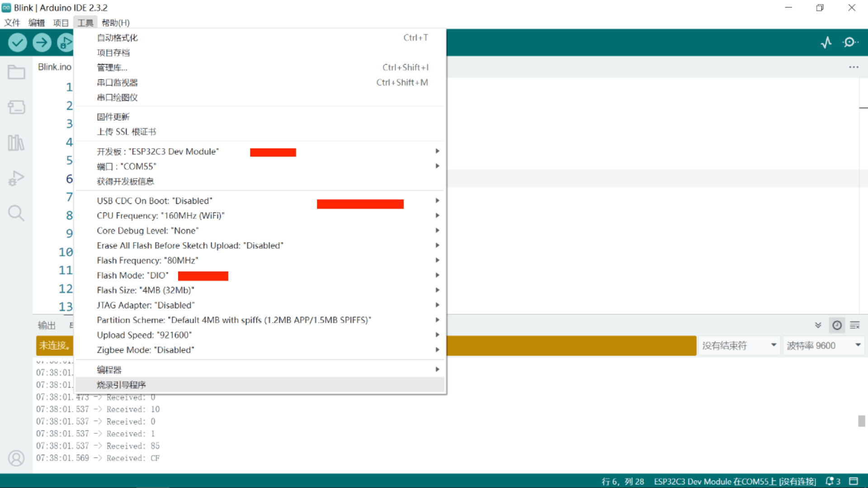Switch to the Blink.ino editor tab

pos(54,67)
